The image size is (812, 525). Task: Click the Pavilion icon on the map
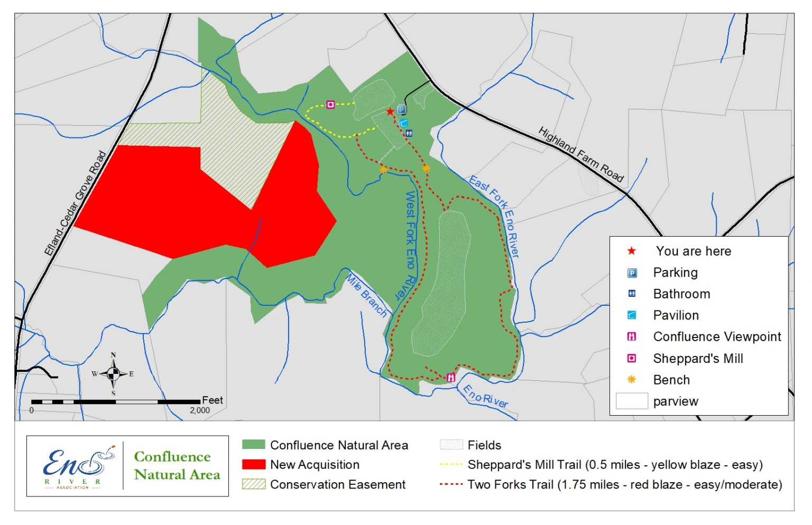(x=404, y=123)
